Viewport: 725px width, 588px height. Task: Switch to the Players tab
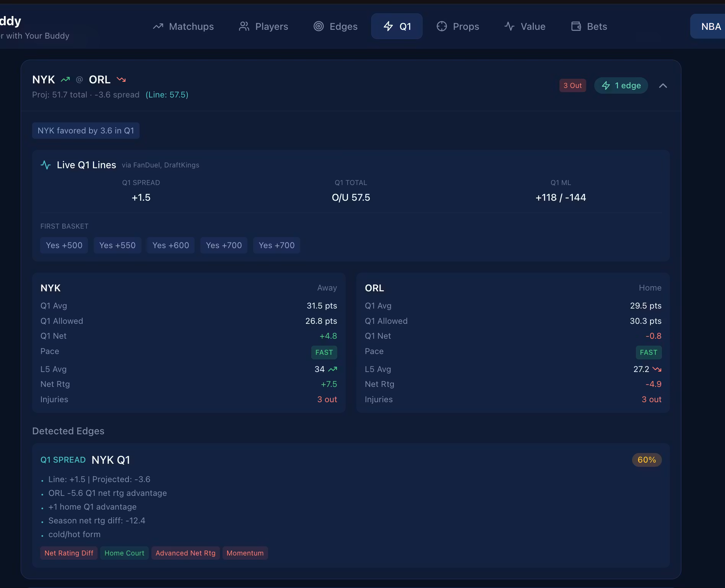coord(263,26)
